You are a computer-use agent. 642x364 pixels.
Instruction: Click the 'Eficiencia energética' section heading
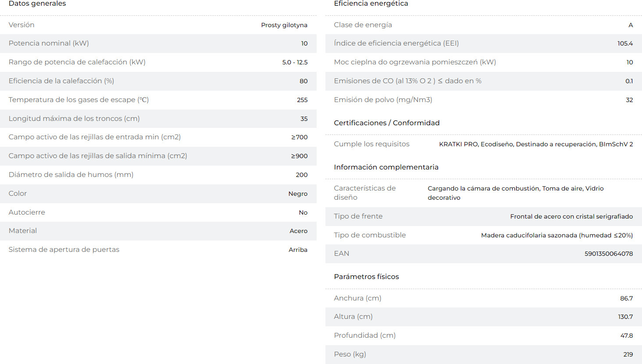[371, 4]
